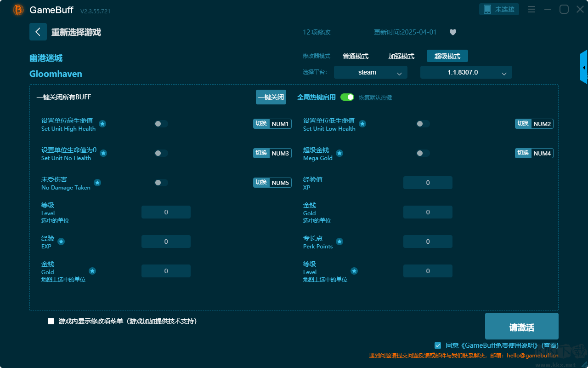Toggle Set Unit No Health switch

pyautogui.click(x=161, y=153)
